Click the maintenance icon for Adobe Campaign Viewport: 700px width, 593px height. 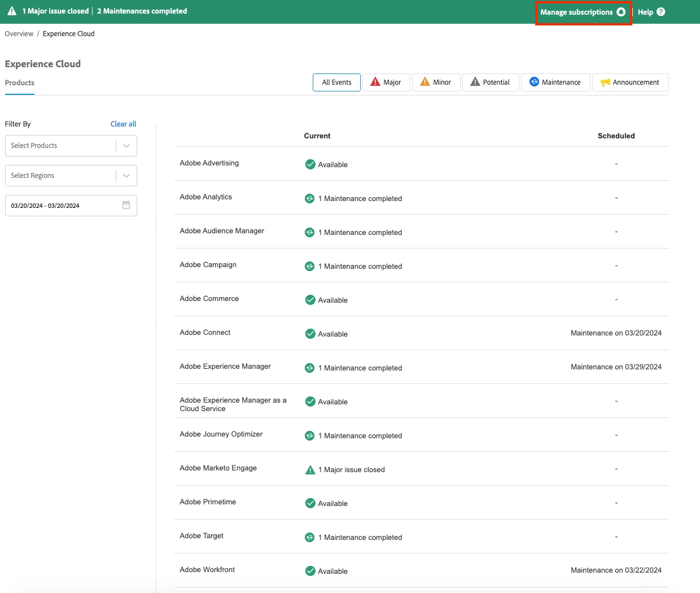click(309, 266)
